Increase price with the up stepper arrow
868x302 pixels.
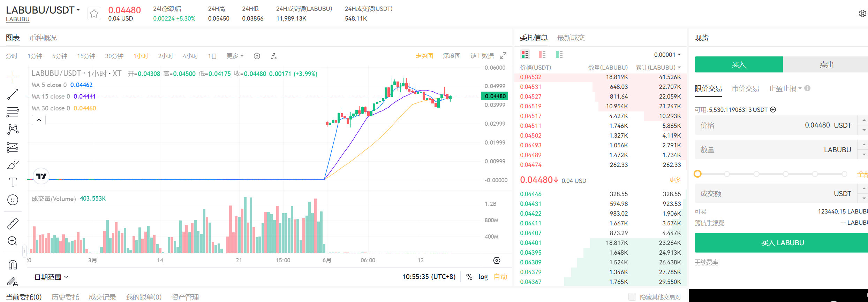[863, 120]
